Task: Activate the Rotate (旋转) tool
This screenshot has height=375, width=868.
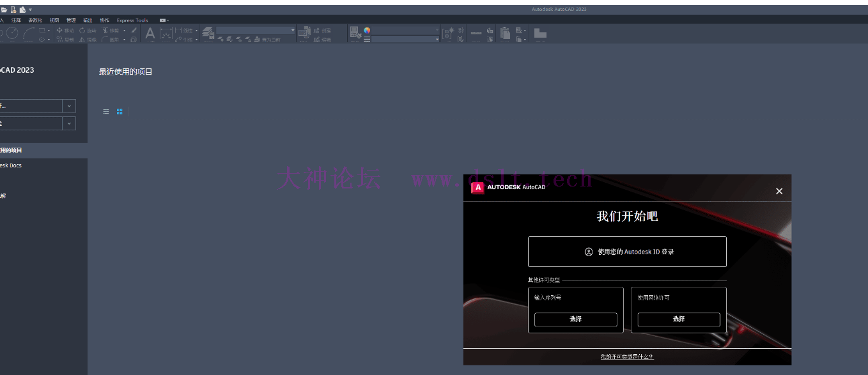Action: click(88, 30)
